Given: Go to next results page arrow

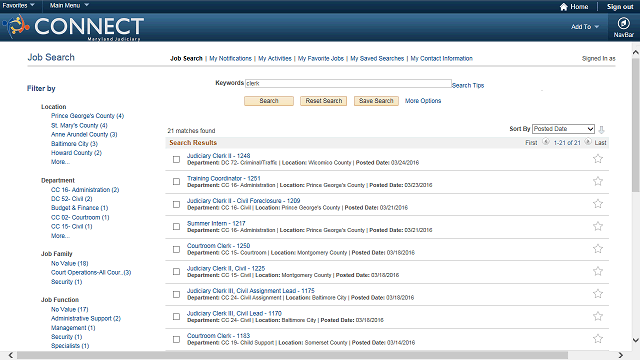Looking at the screenshot, I should point(588,142).
